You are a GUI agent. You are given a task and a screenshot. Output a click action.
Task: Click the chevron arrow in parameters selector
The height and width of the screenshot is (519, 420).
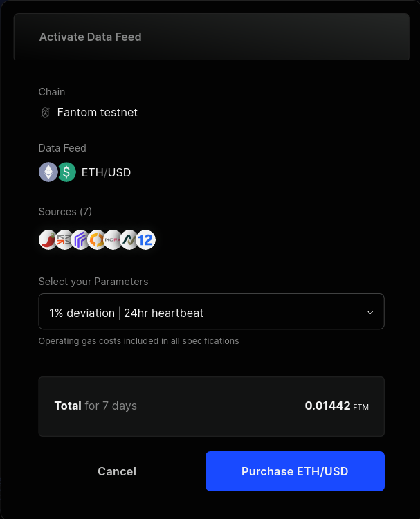(x=370, y=313)
